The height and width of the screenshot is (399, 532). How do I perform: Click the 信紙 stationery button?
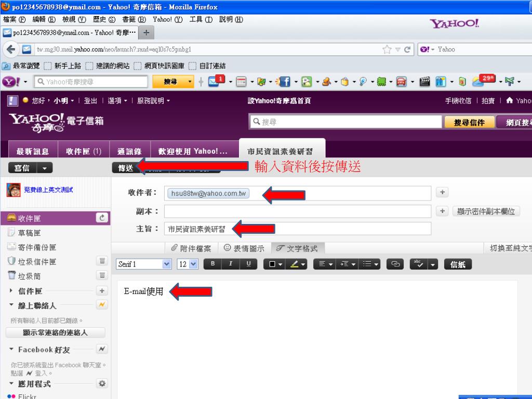(x=458, y=264)
